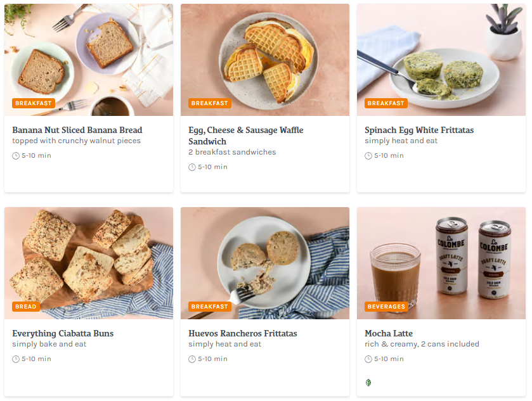Screen dimensions: 532x401
Task: Click the green leaf icon under Mocha Latte
Action: [x=368, y=383]
